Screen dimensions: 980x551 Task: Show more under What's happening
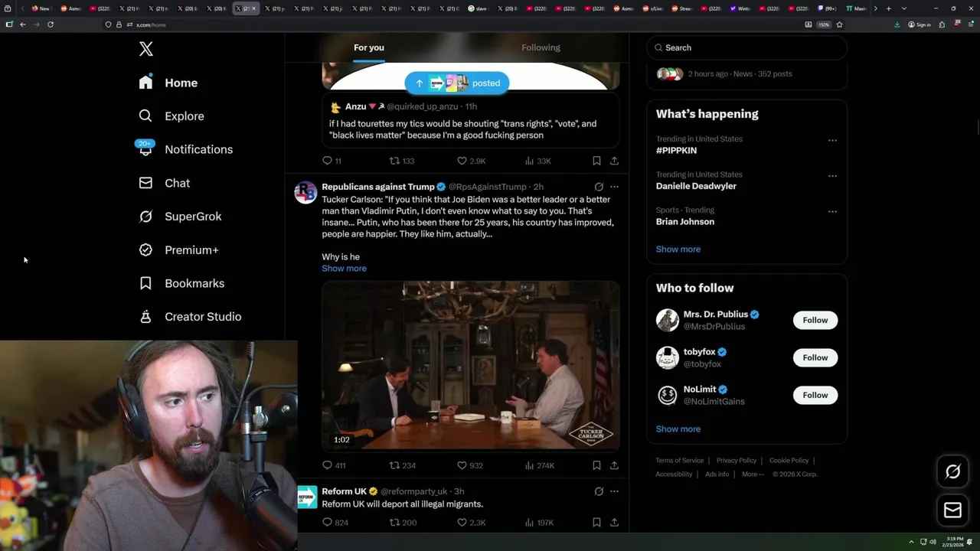pyautogui.click(x=678, y=249)
